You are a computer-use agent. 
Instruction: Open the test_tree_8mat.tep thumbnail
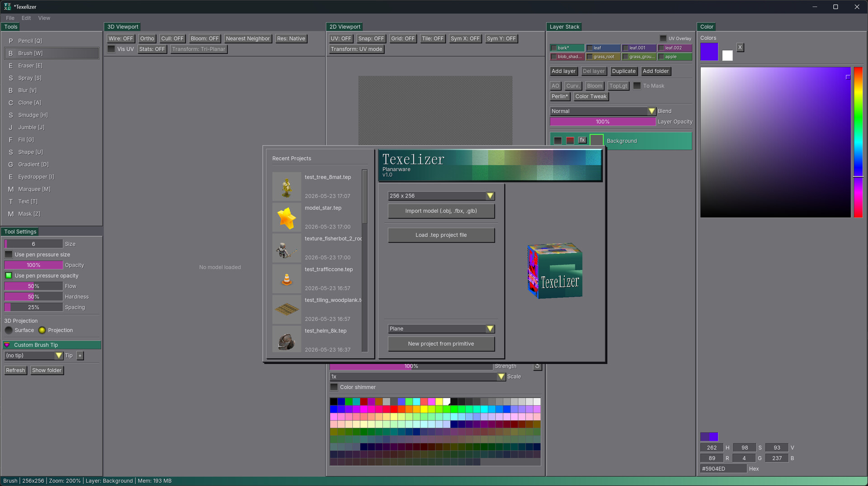tap(287, 186)
